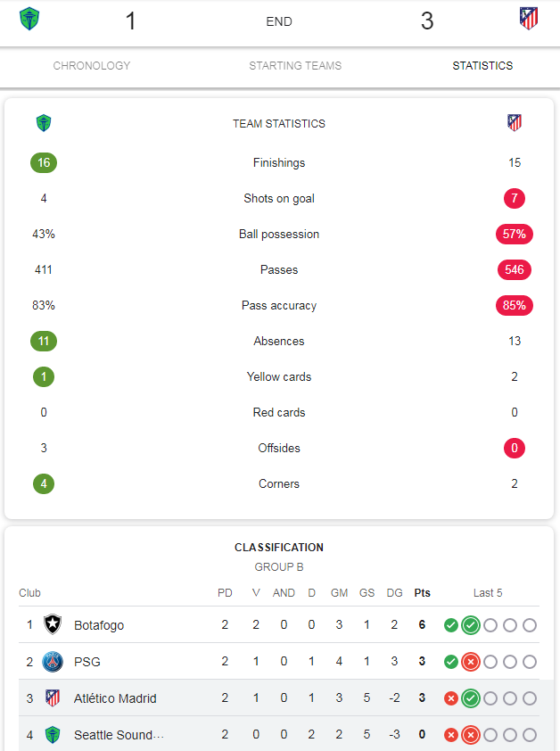560x751 pixels.
Task: Click Botafogo's latest win indicator circle
Action: click(x=471, y=625)
